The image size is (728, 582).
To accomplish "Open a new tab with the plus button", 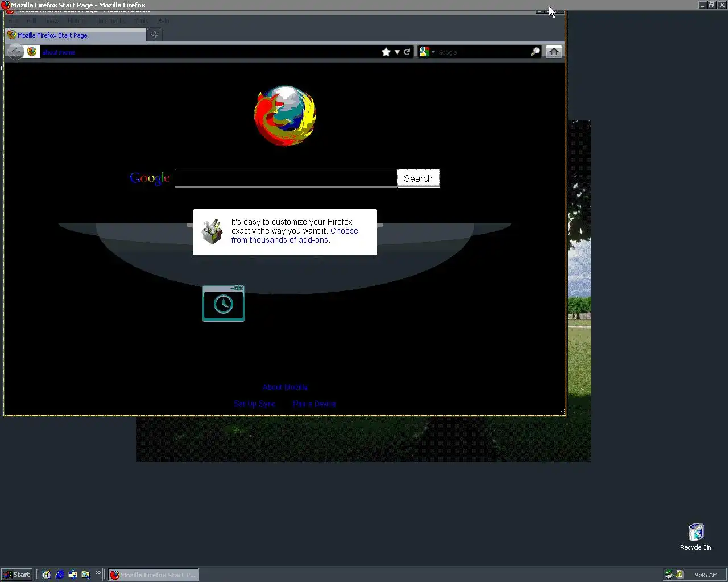I will click(155, 35).
